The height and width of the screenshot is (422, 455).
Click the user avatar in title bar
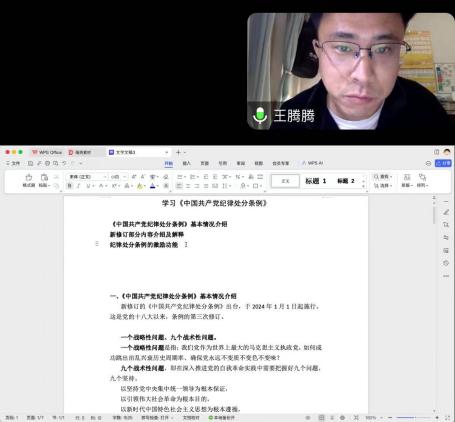point(447,152)
